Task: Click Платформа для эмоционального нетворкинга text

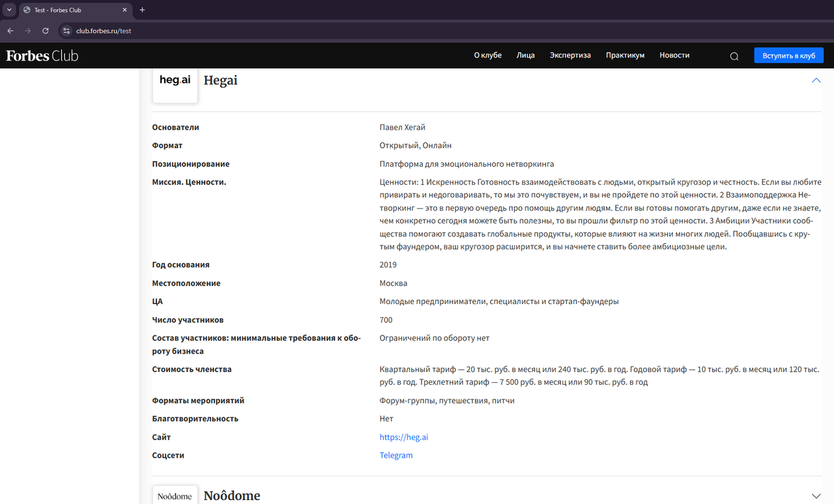Action: [467, 163]
